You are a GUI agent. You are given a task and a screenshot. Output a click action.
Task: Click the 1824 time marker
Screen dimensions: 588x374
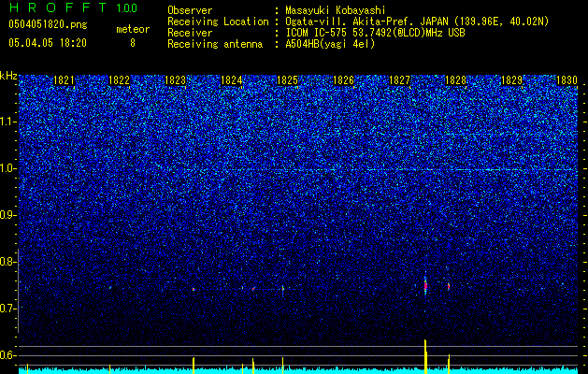[x=232, y=80]
